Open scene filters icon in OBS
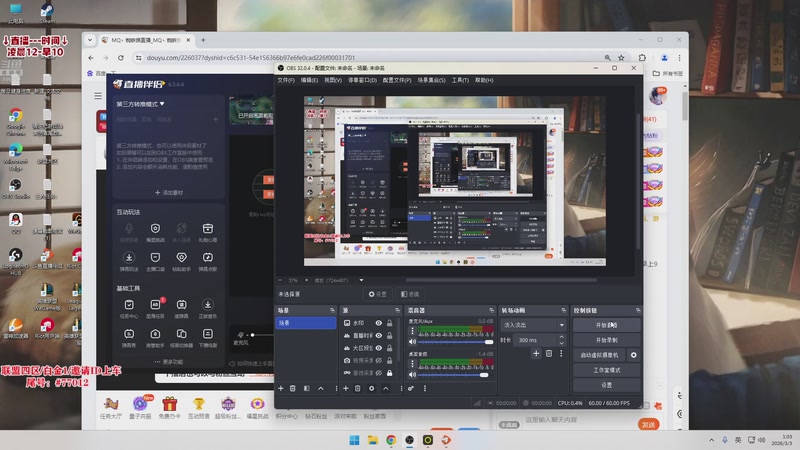Screen dimensions: 800x450 [307, 388]
